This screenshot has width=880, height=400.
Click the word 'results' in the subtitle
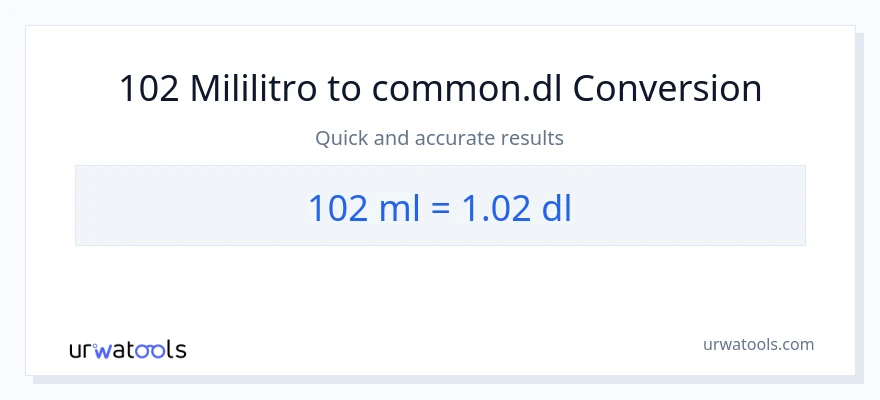534,138
